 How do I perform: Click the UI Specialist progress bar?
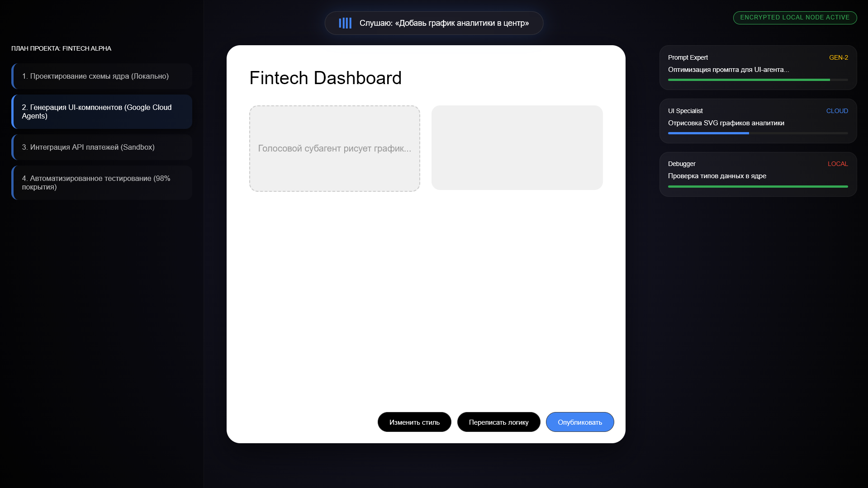click(x=758, y=133)
